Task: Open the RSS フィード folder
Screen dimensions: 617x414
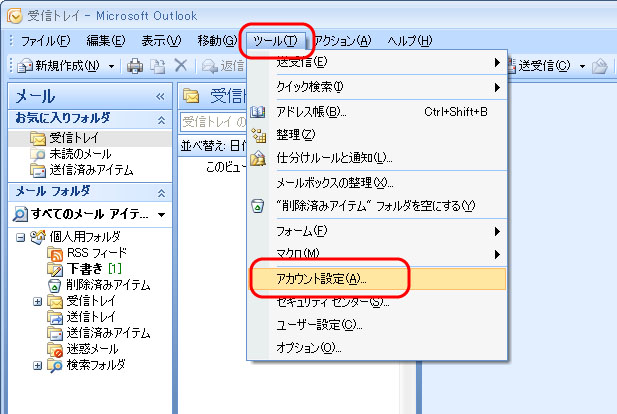Action: click(x=97, y=253)
